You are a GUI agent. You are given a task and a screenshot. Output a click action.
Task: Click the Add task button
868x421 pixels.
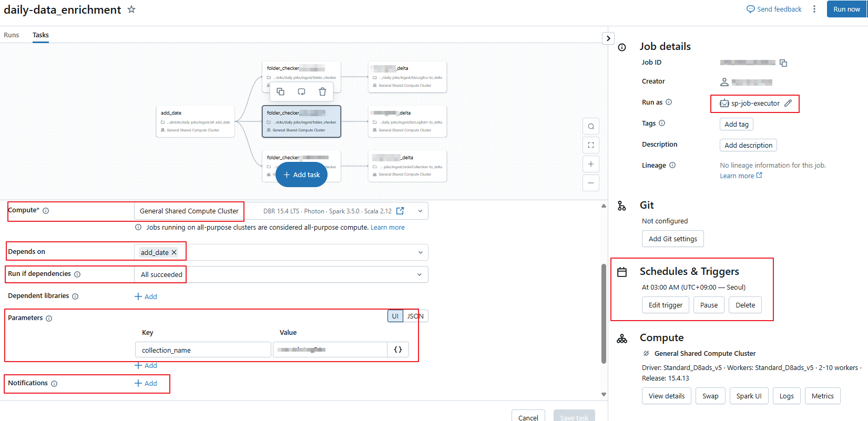tap(301, 174)
